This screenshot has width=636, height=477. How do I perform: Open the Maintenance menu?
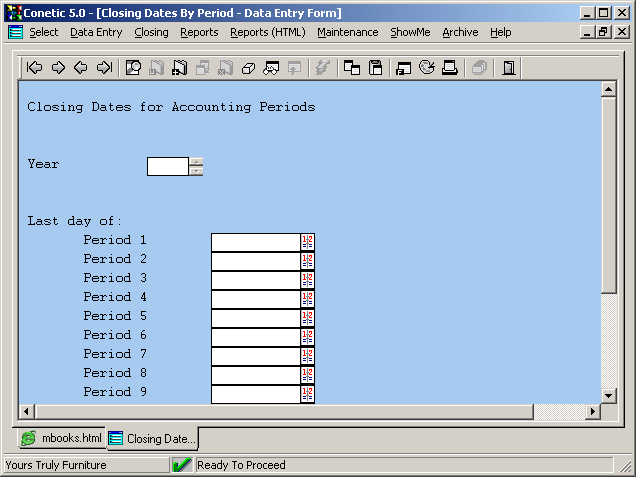[347, 32]
